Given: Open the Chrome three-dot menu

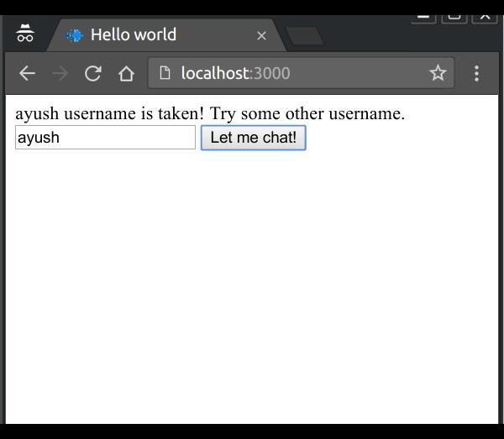Looking at the screenshot, I should [476, 74].
